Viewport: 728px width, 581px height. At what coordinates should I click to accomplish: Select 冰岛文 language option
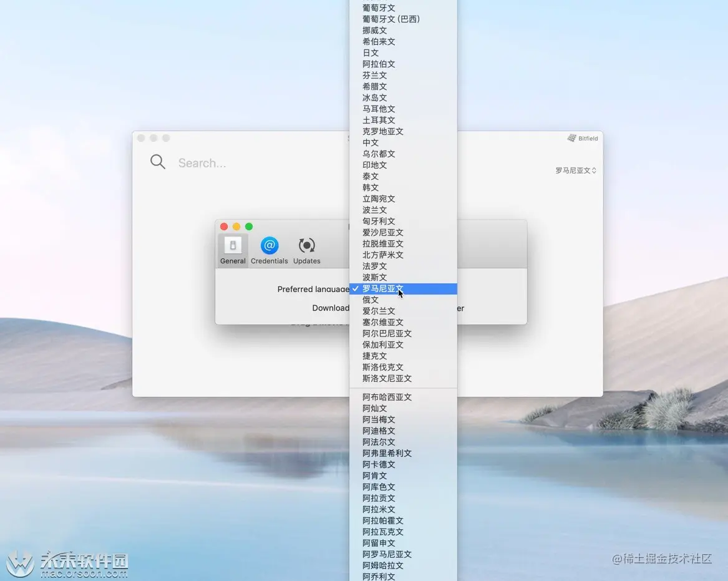tap(403, 97)
